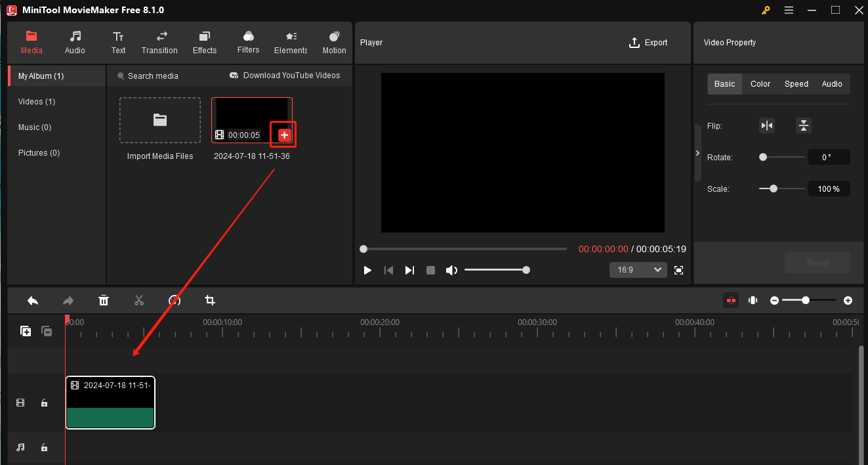Open the Audio library tab
The image size is (868, 465).
click(x=75, y=43)
